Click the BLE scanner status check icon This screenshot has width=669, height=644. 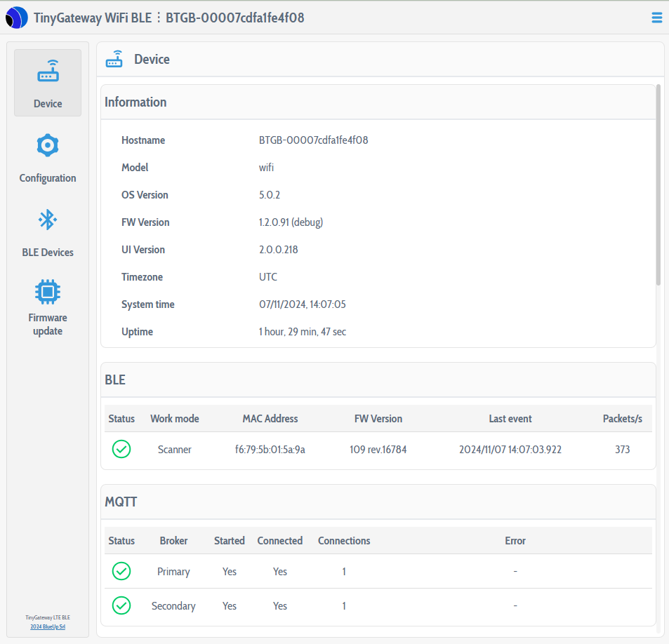(121, 449)
